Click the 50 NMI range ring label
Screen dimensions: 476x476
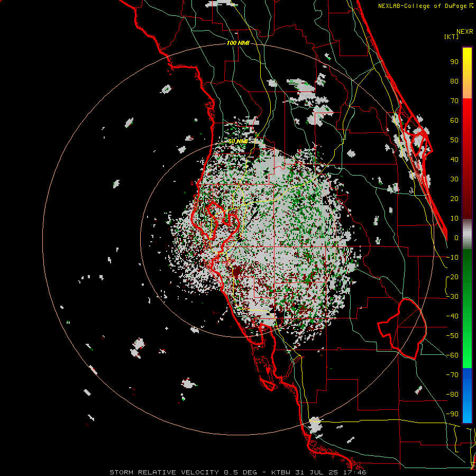coord(238,141)
